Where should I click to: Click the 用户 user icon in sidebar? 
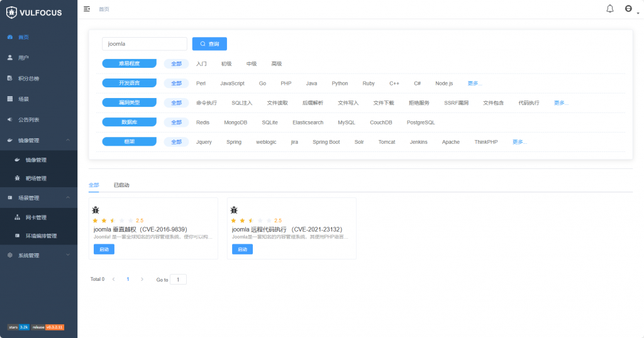10,58
